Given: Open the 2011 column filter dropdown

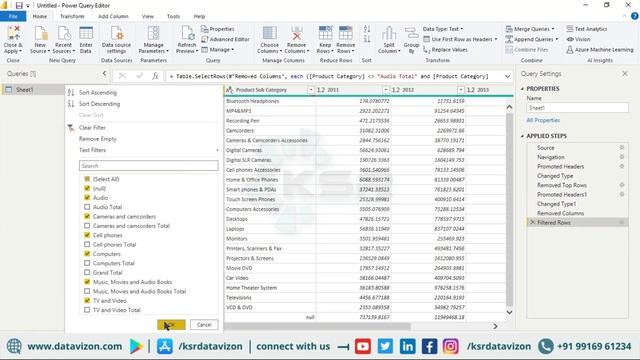Looking at the screenshot, I should pyautogui.click(x=386, y=90).
